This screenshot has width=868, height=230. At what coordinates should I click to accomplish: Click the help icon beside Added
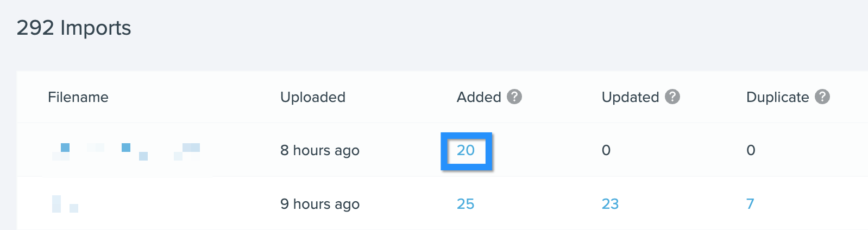point(514,97)
